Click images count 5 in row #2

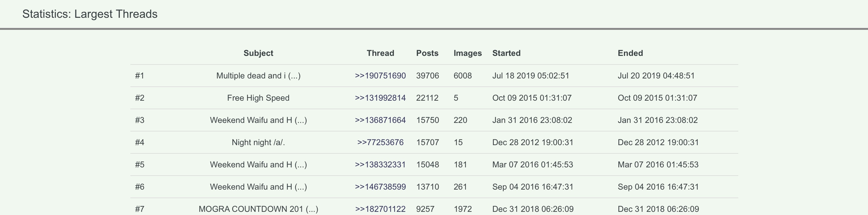(x=456, y=98)
